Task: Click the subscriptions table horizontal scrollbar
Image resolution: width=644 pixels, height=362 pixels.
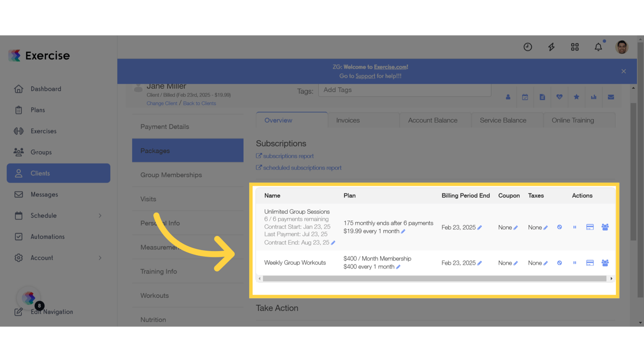Action: [435, 279]
